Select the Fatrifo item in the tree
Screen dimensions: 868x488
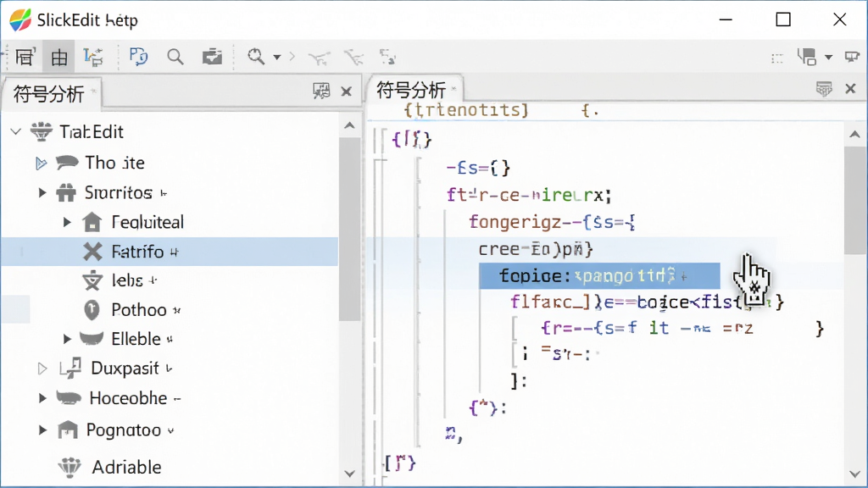click(x=170, y=252)
